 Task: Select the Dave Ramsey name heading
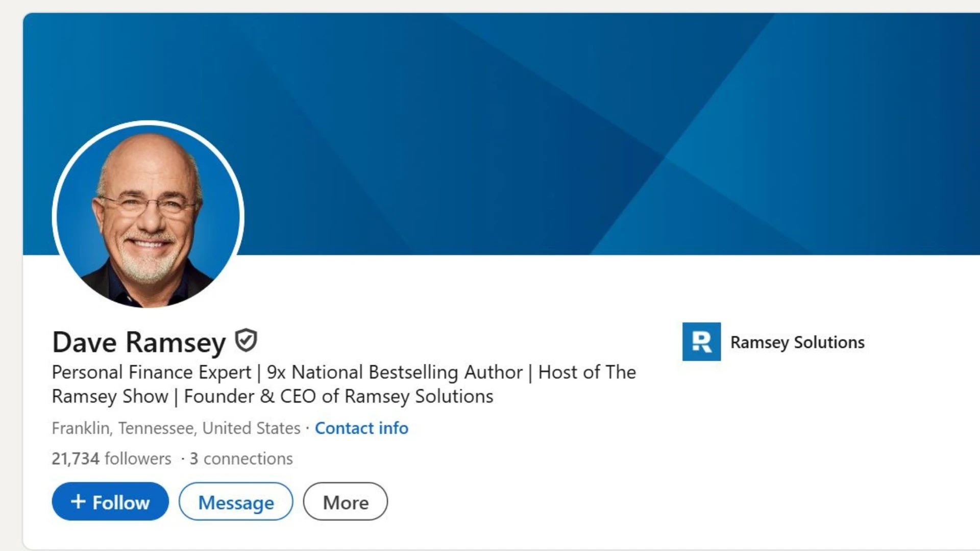coord(139,342)
